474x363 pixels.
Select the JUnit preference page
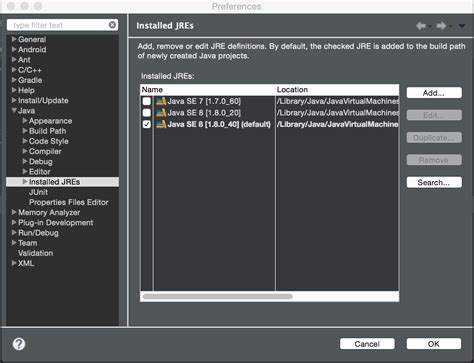click(38, 192)
